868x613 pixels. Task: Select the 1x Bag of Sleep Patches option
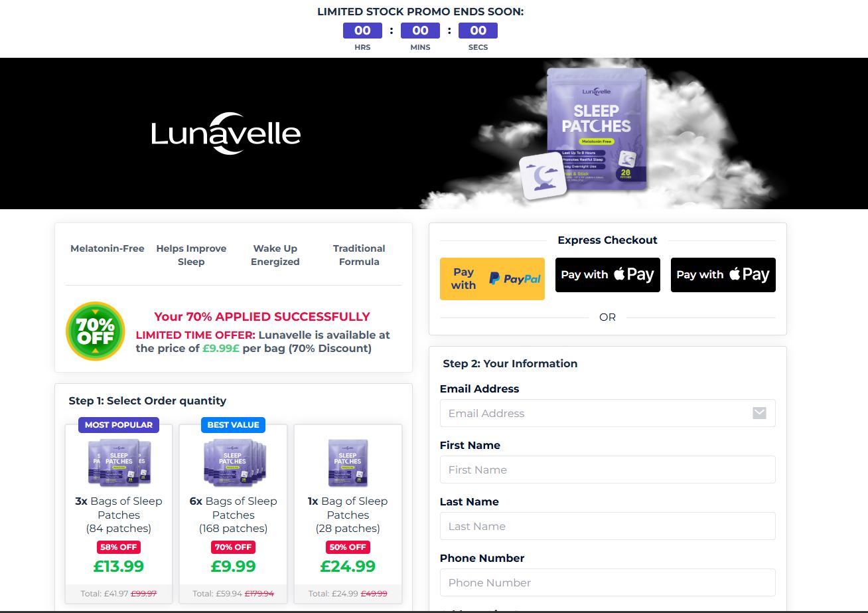click(348, 514)
